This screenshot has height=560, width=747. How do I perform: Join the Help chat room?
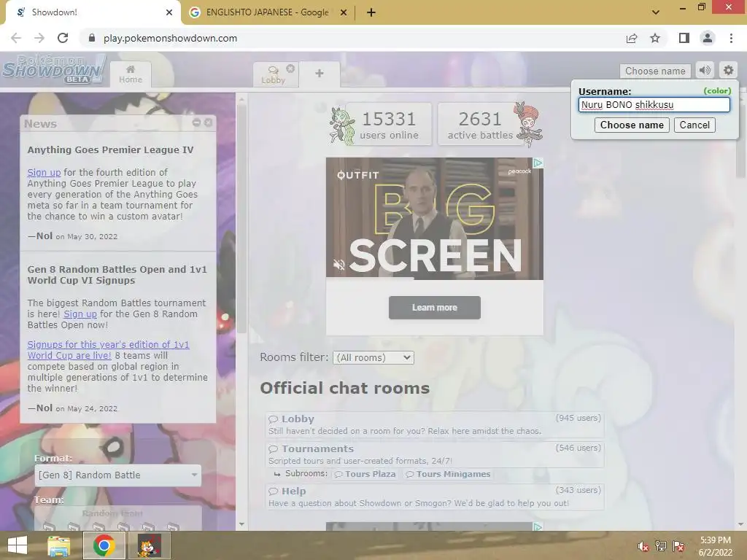[x=435, y=497]
